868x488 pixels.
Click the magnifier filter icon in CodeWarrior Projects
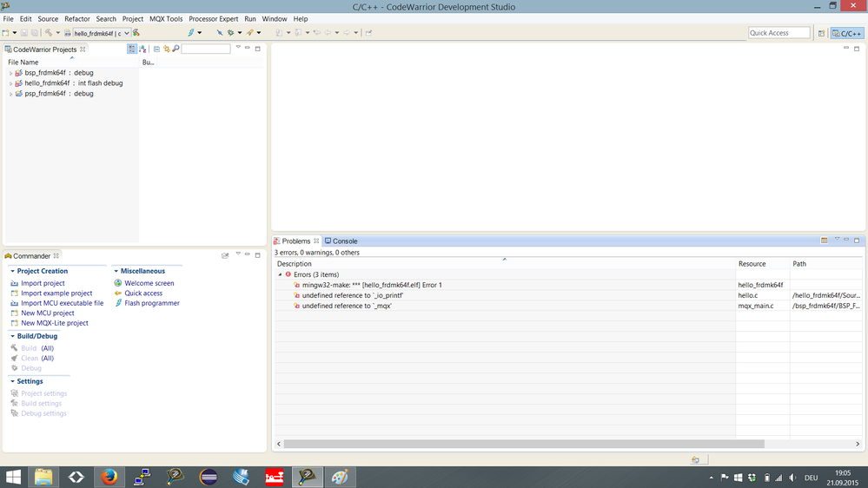coord(176,49)
